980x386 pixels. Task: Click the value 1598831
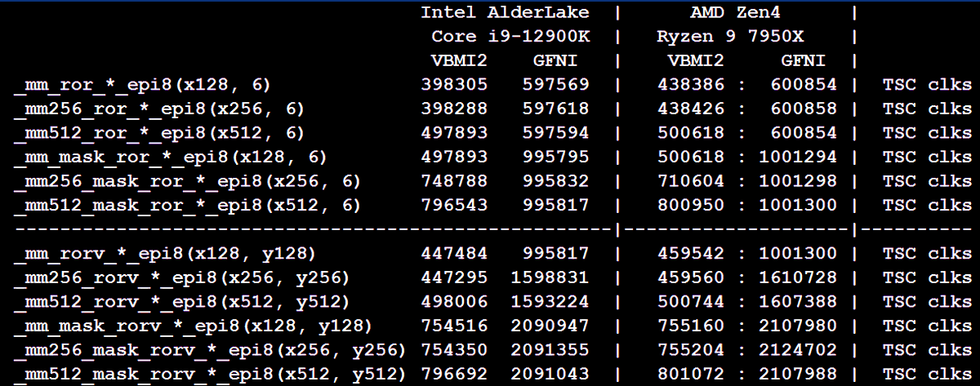click(x=550, y=277)
